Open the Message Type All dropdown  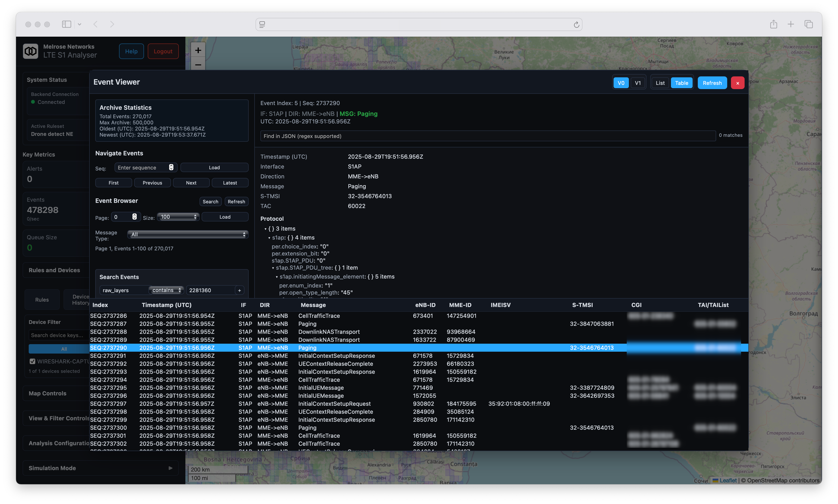188,234
